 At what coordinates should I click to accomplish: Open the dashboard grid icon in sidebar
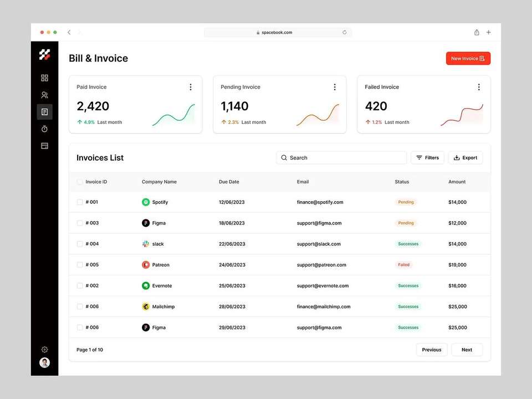(x=44, y=78)
